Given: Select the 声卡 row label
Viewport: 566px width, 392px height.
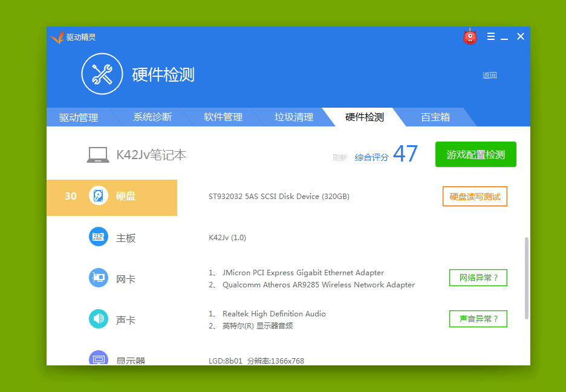Looking at the screenshot, I should [x=126, y=320].
